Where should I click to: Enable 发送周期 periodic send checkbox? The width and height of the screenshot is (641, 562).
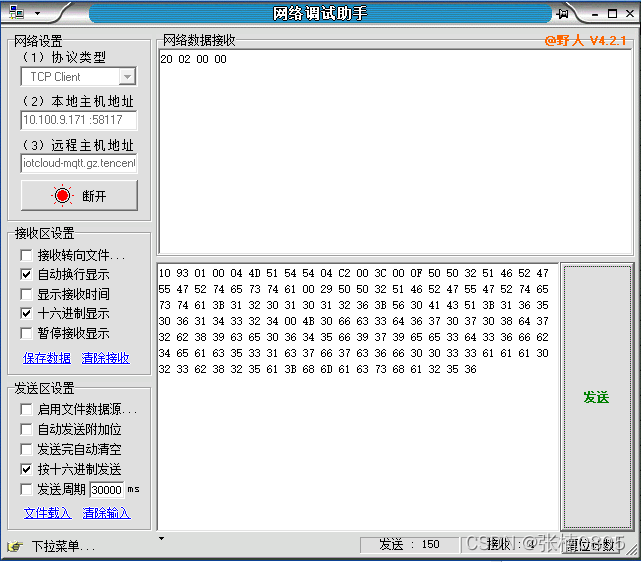(26, 489)
